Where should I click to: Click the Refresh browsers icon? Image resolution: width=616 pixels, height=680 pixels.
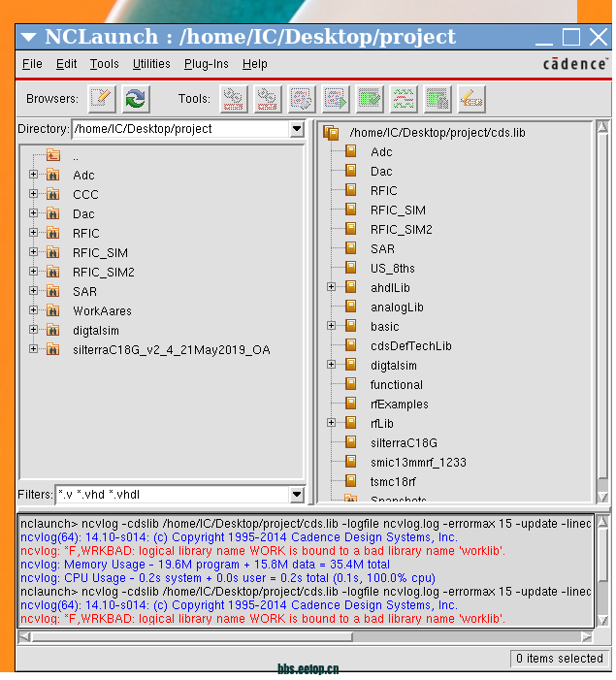(136, 98)
